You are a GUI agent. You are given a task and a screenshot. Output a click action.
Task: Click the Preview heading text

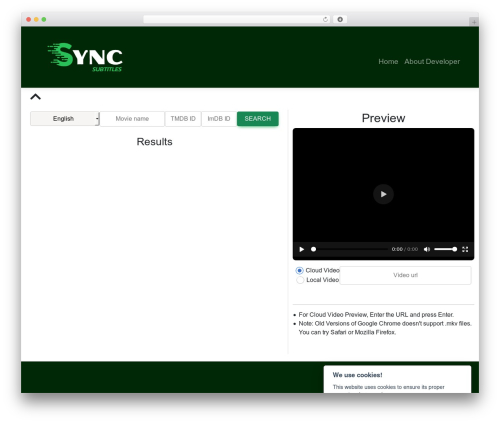click(x=383, y=118)
